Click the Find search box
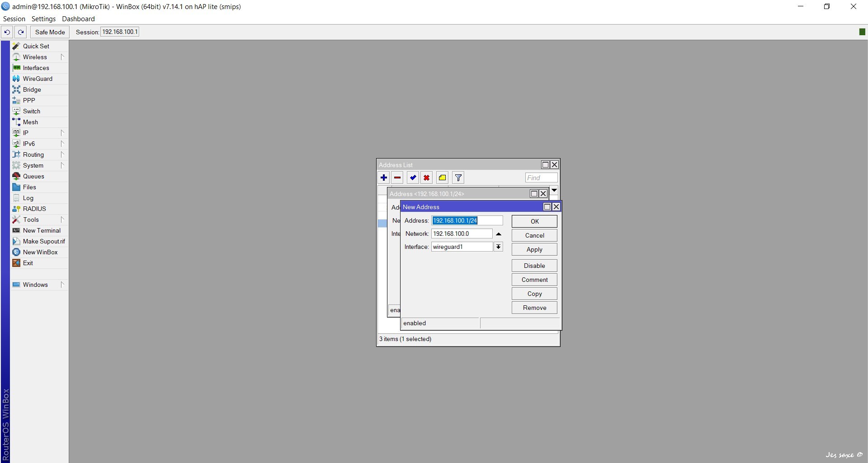The image size is (868, 463). point(541,178)
